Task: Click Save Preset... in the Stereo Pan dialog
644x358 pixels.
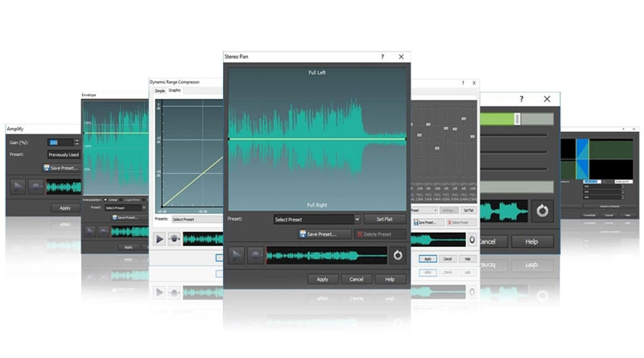Action: point(324,234)
